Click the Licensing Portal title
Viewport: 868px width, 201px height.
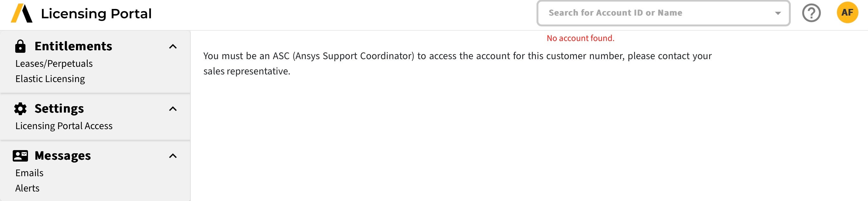(96, 14)
